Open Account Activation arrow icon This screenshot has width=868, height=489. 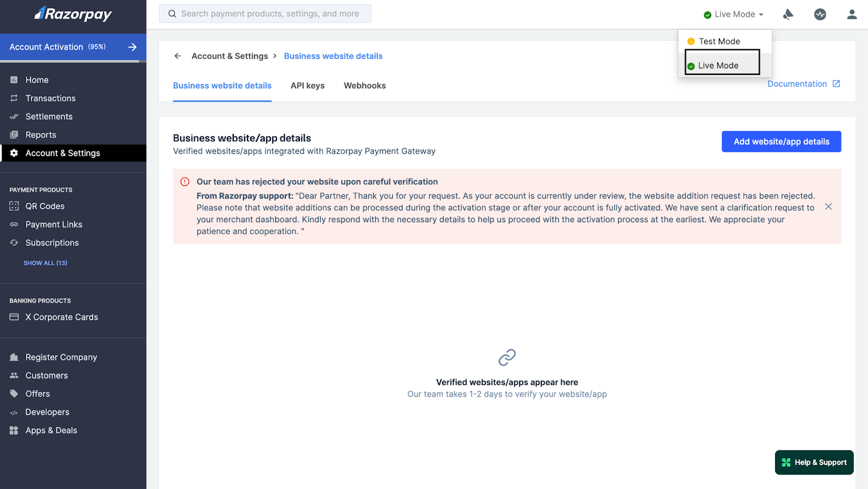point(132,47)
